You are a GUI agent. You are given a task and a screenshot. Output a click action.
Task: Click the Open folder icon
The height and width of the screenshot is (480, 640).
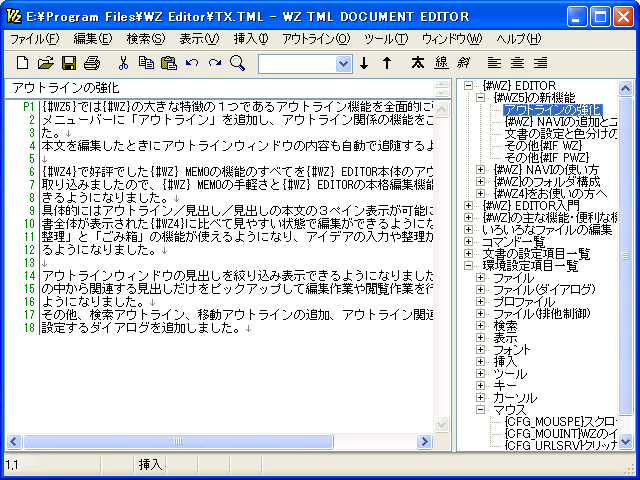click(45, 63)
